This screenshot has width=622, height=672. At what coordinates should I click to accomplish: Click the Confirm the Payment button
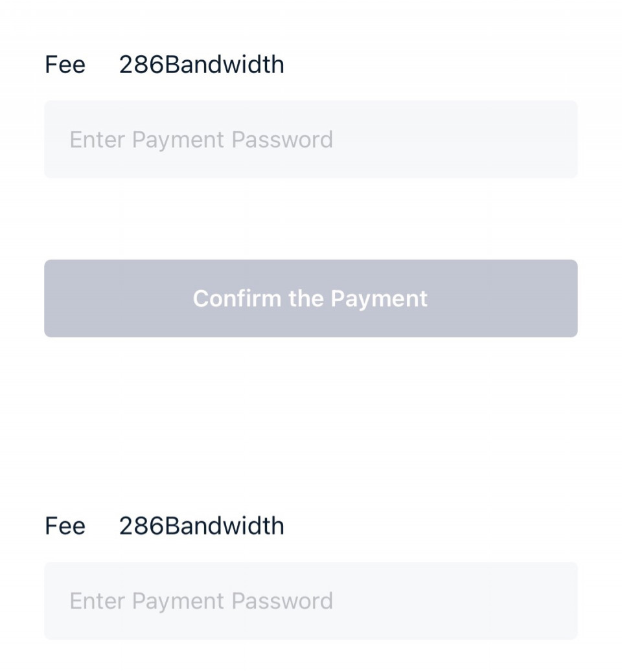[311, 298]
